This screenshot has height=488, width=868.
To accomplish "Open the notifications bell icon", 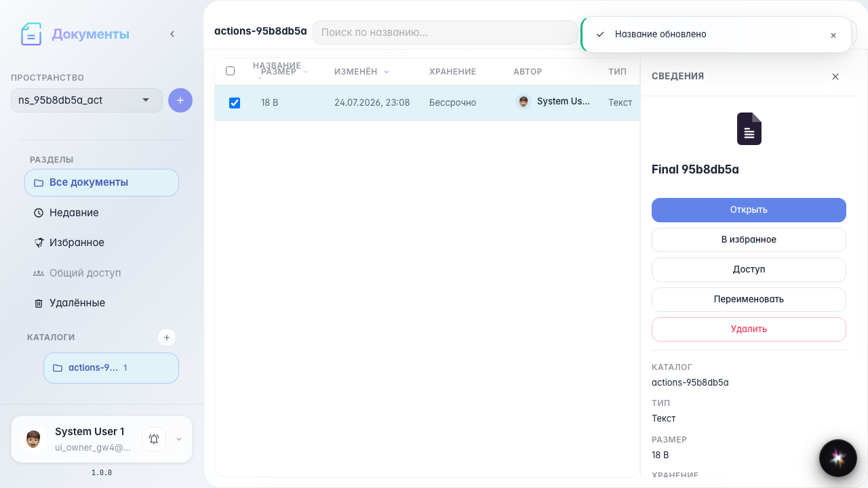I will [154, 439].
